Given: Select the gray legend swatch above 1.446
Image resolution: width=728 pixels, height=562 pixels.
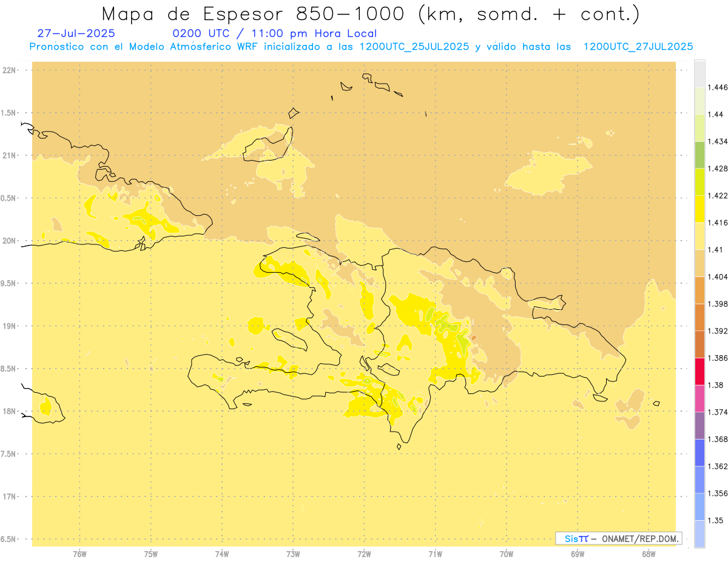Looking at the screenshot, I should coord(699,73).
